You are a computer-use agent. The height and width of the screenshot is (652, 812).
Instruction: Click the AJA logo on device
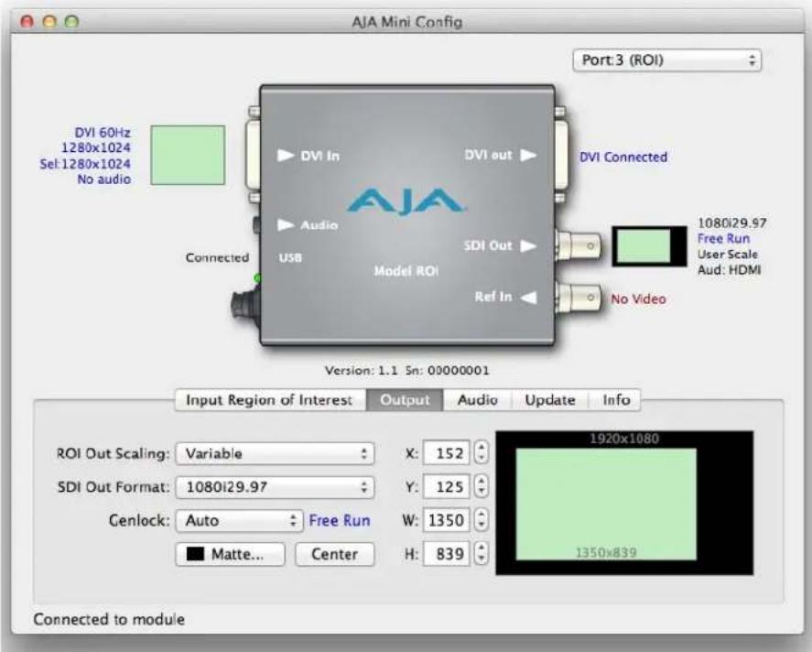[406, 201]
